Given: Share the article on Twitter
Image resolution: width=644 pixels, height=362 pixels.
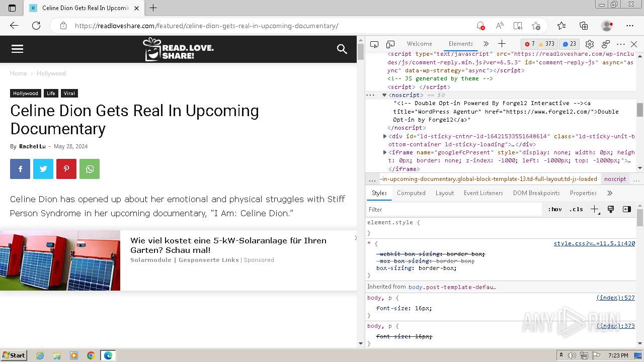Looking at the screenshot, I should [x=43, y=169].
